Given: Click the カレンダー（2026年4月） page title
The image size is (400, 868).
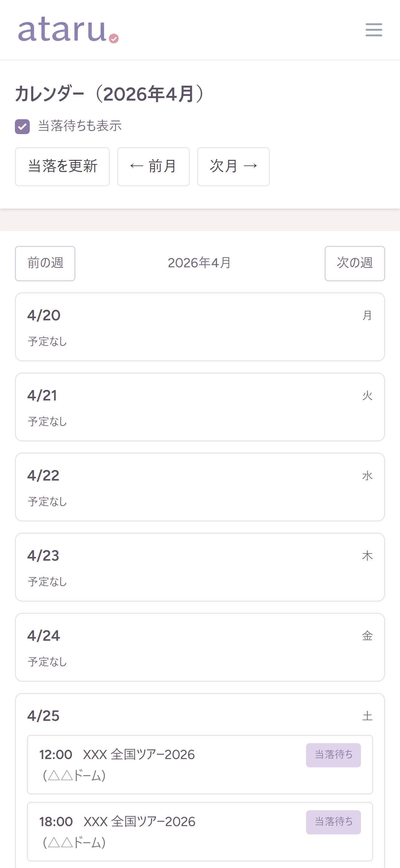Looking at the screenshot, I should tap(110, 94).
